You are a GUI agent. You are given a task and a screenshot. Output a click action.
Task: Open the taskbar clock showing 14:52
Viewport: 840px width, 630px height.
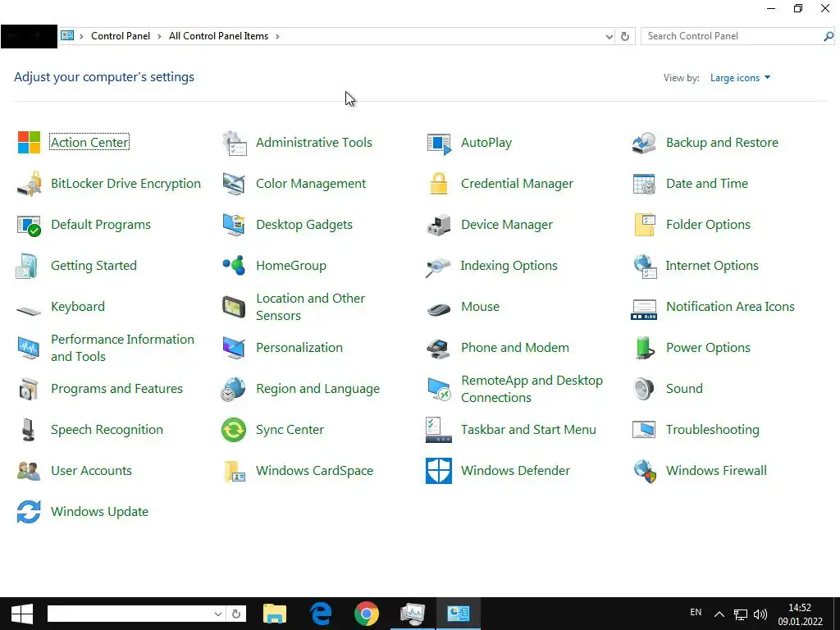(800, 614)
